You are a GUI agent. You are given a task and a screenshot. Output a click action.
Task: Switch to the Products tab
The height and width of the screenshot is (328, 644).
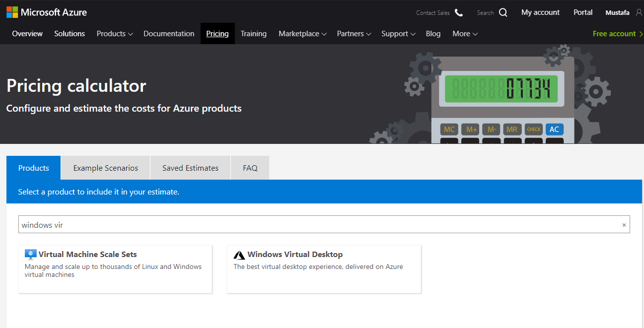[x=34, y=168]
